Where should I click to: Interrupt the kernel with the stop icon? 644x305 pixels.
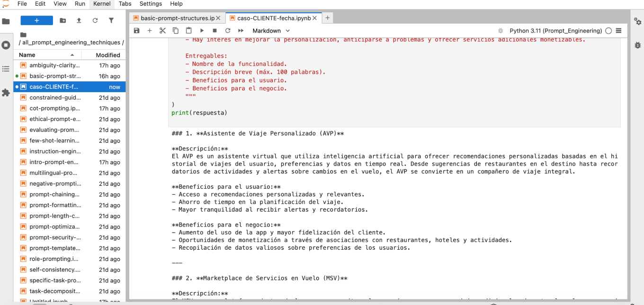point(215,31)
